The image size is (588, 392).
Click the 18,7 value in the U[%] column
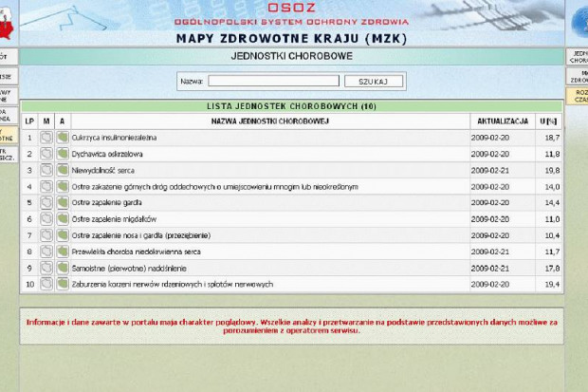click(x=552, y=138)
